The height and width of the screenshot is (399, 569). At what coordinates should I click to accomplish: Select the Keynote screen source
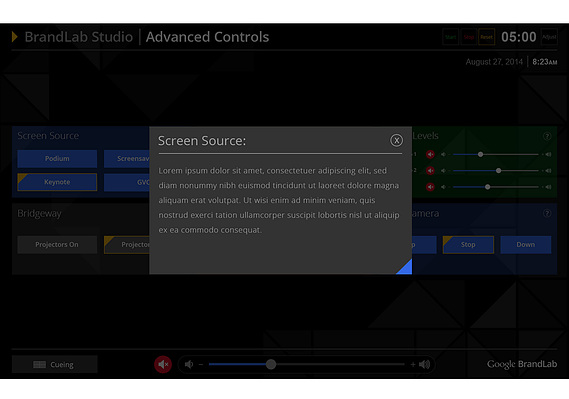pyautogui.click(x=57, y=182)
